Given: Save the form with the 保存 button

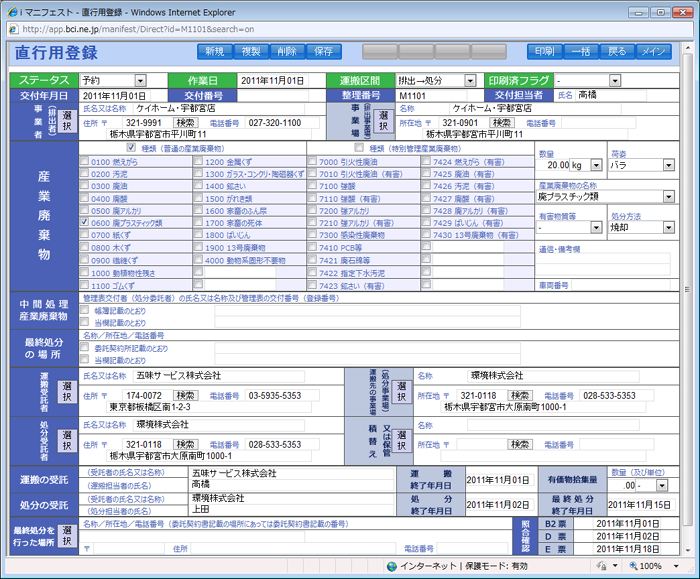Looking at the screenshot, I should pyautogui.click(x=322, y=51).
